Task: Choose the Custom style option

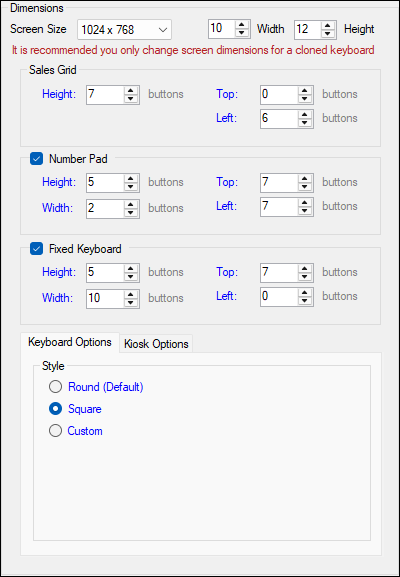Action: [x=55, y=431]
